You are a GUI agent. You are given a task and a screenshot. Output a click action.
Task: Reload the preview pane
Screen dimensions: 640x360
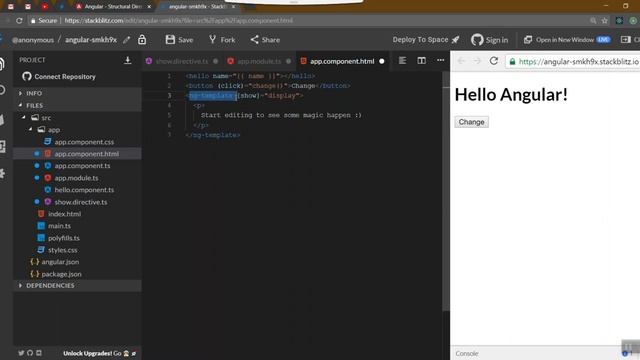(494, 61)
